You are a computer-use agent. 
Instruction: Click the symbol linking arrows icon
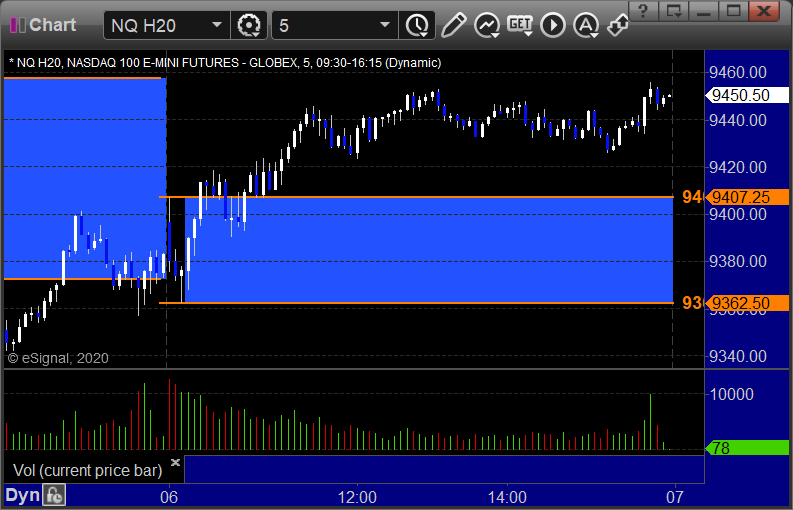coord(618,25)
